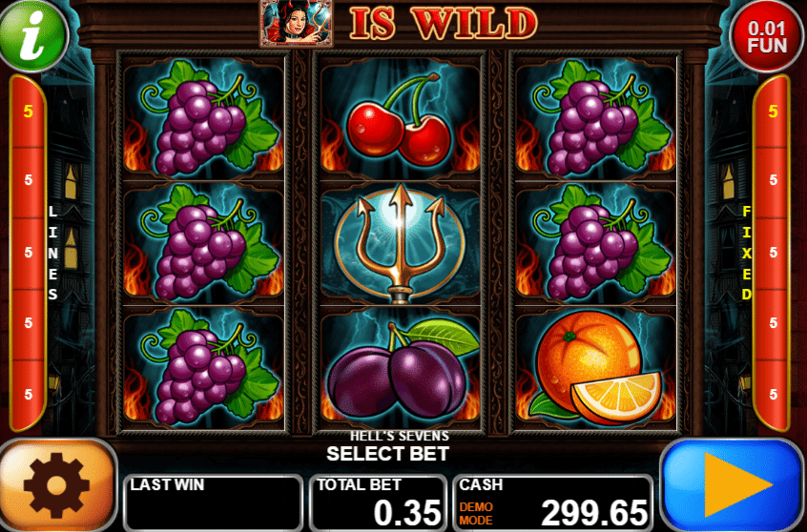Viewport: 807px width, 532px height.
Task: Click the top-left grapes symbol
Action: pos(204,119)
